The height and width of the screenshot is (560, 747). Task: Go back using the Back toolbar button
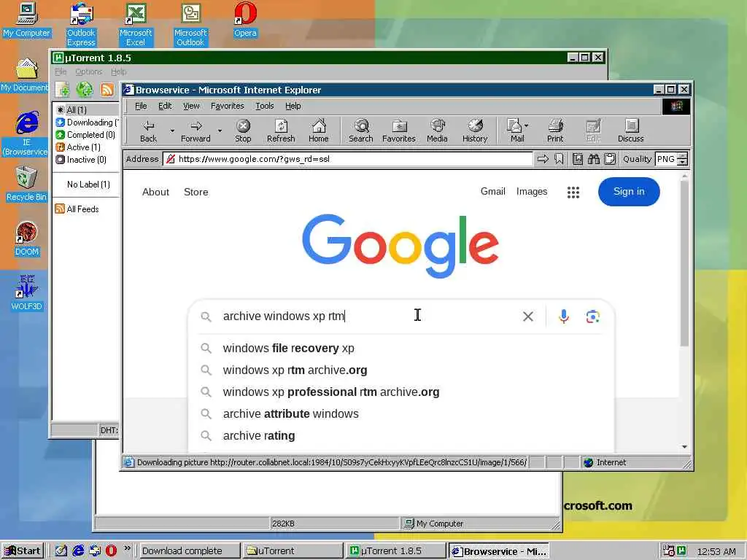148,131
